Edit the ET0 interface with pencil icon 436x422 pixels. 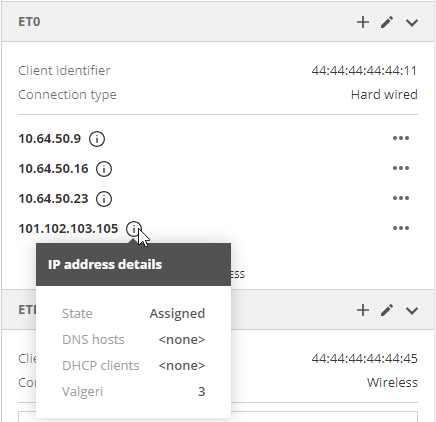click(387, 22)
